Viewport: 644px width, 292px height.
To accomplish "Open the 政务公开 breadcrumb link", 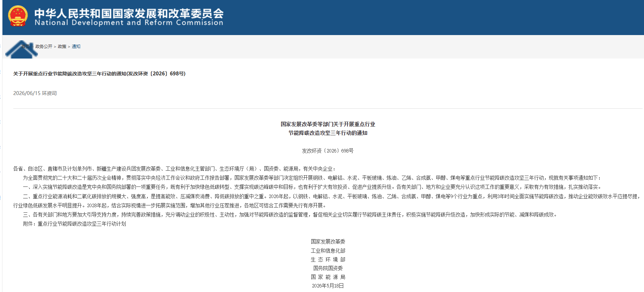I will coord(44,47).
